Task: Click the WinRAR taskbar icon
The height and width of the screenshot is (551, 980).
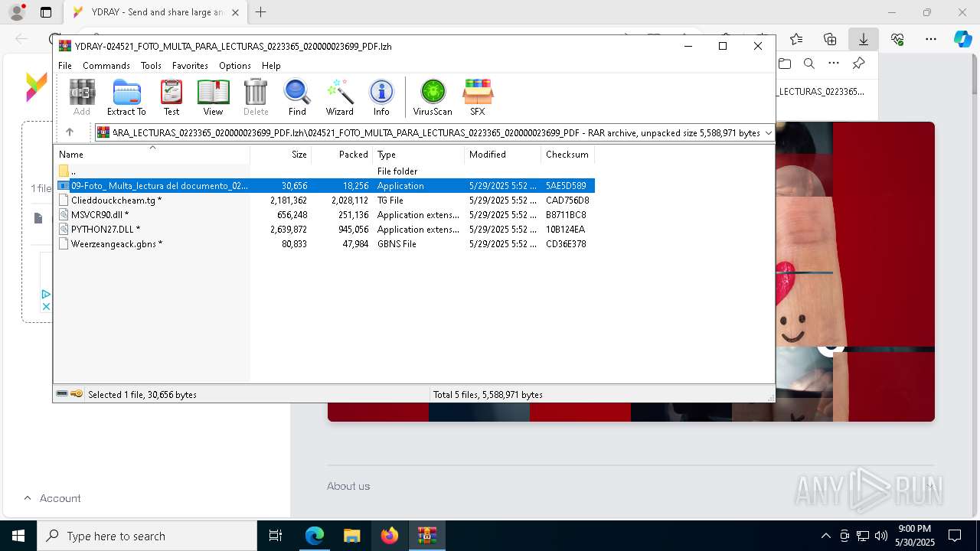Action: pos(427,536)
